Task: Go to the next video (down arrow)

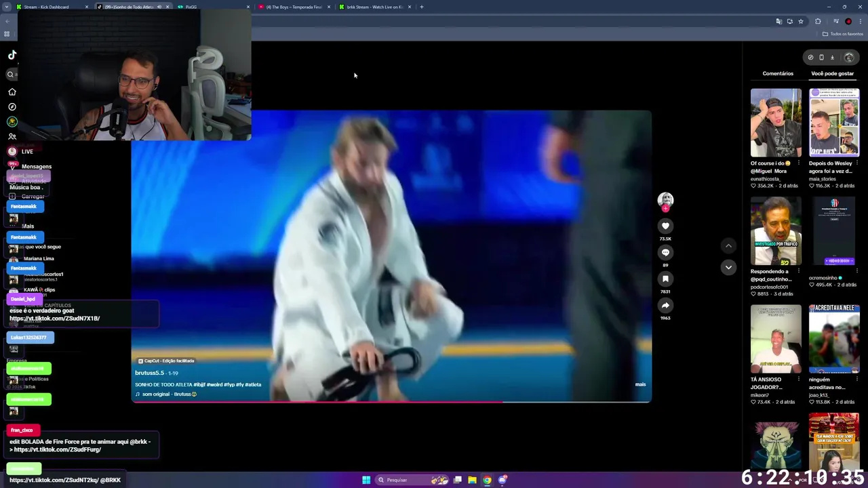Action: tap(728, 267)
